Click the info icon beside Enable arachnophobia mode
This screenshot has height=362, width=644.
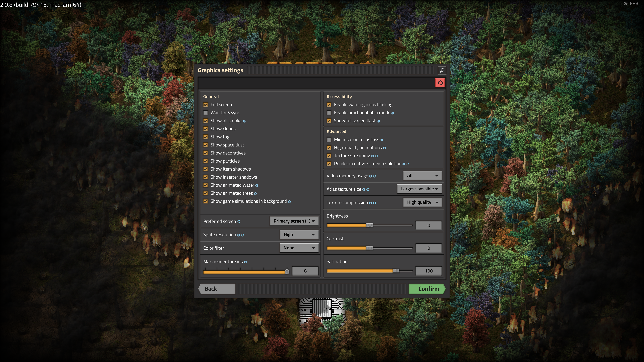pos(393,113)
